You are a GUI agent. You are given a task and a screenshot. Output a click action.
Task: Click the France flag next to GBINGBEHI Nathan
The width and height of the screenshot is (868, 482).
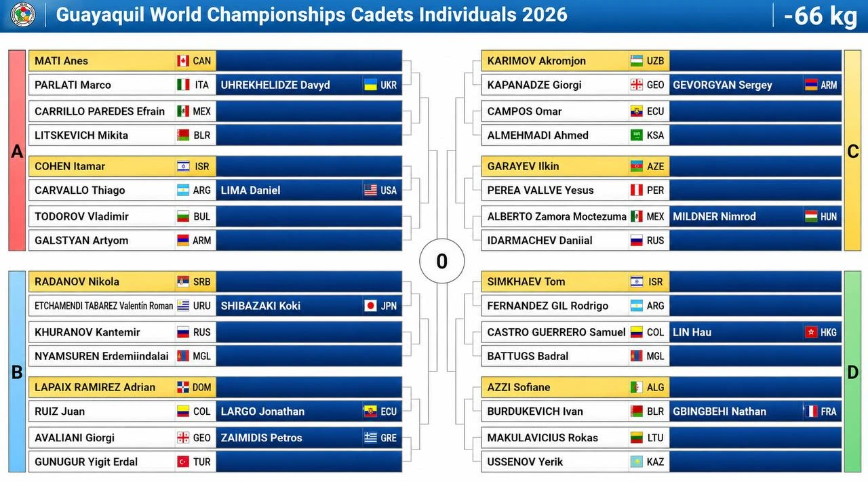pos(810,411)
